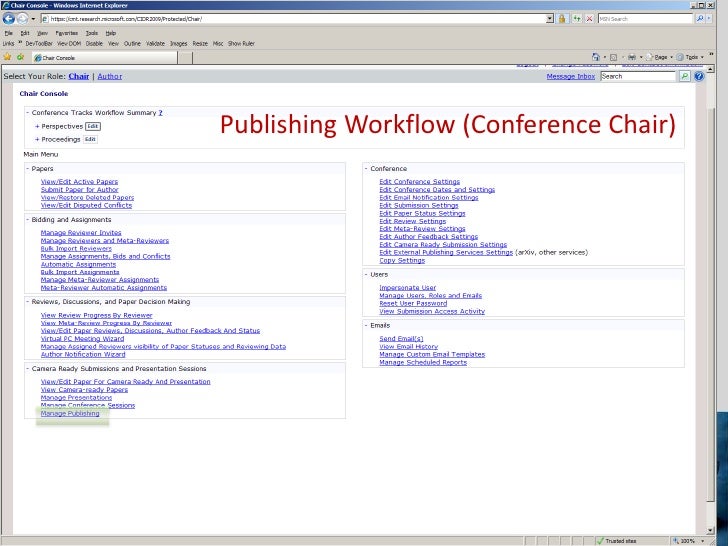Click the Edit button next to Perspectives
Viewport: 728px width, 546px height.
click(x=93, y=127)
